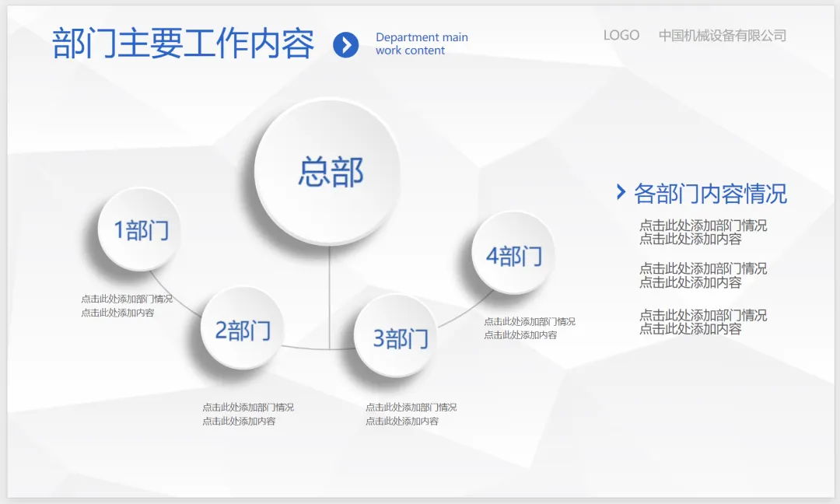
Task: Select the 1部门 circle
Action: (x=139, y=229)
